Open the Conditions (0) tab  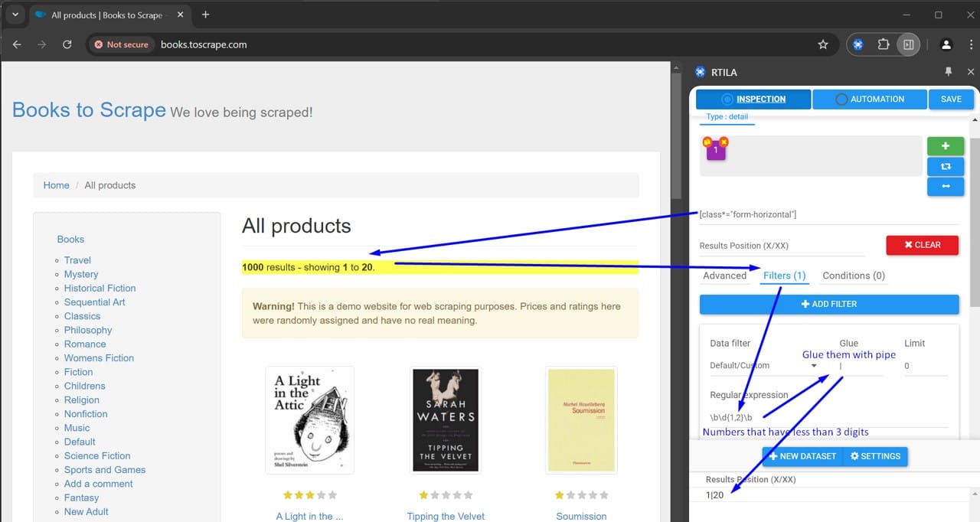pyautogui.click(x=854, y=276)
